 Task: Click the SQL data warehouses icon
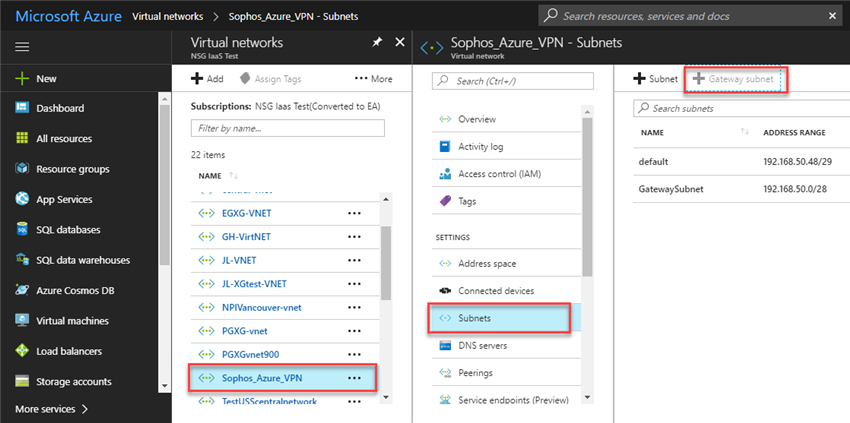pos(22,260)
